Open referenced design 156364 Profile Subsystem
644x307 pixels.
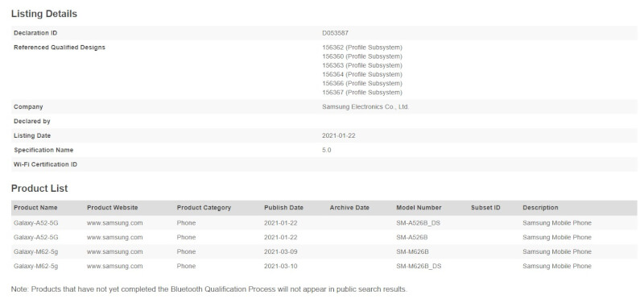[x=362, y=74]
